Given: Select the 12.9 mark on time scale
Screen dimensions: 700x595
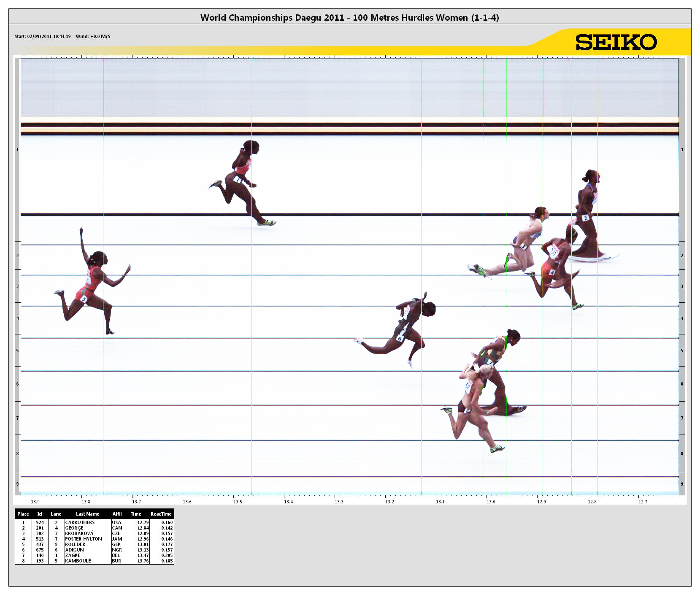Looking at the screenshot, I should click(541, 502).
